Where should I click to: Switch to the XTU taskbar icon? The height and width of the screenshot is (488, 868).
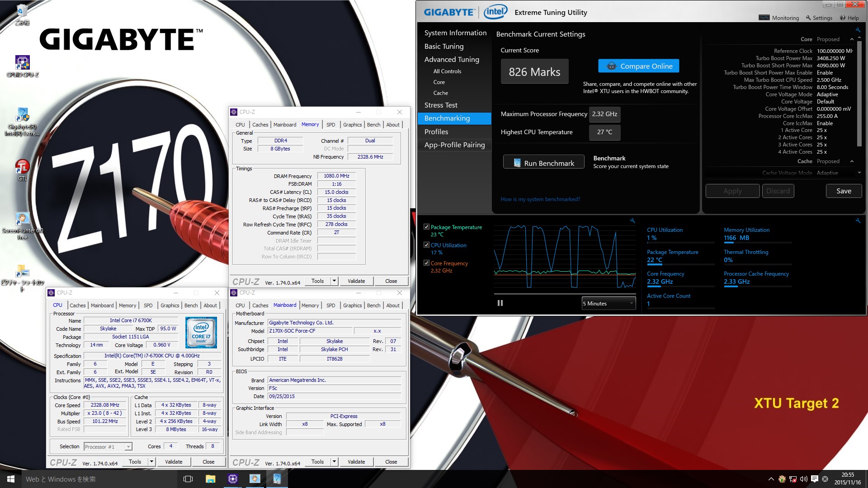coord(277,479)
